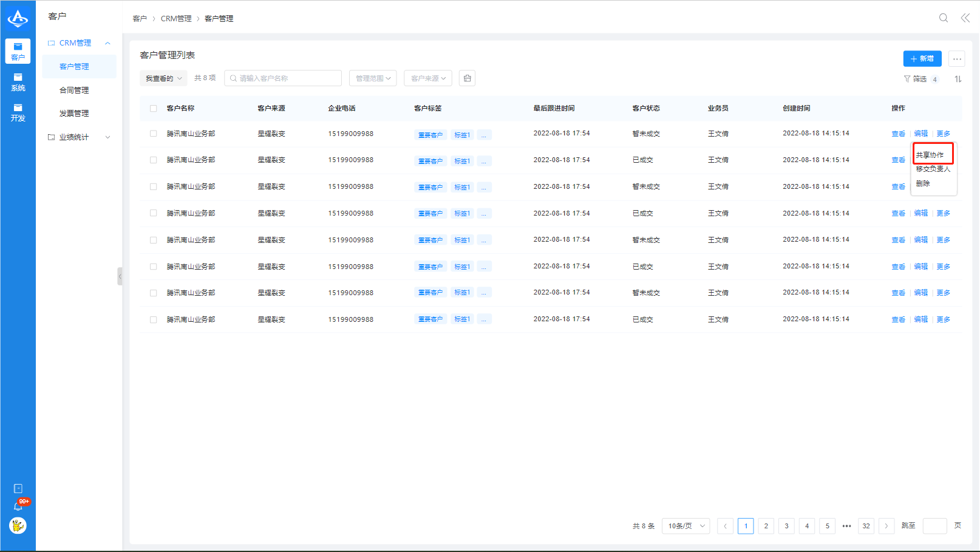Open the 我查看的 dropdown

(164, 78)
